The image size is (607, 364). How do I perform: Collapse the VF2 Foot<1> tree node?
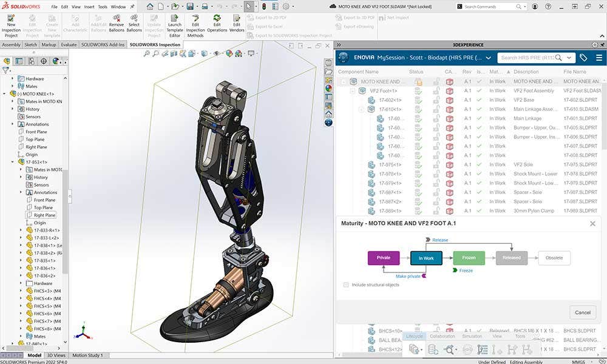pos(353,90)
